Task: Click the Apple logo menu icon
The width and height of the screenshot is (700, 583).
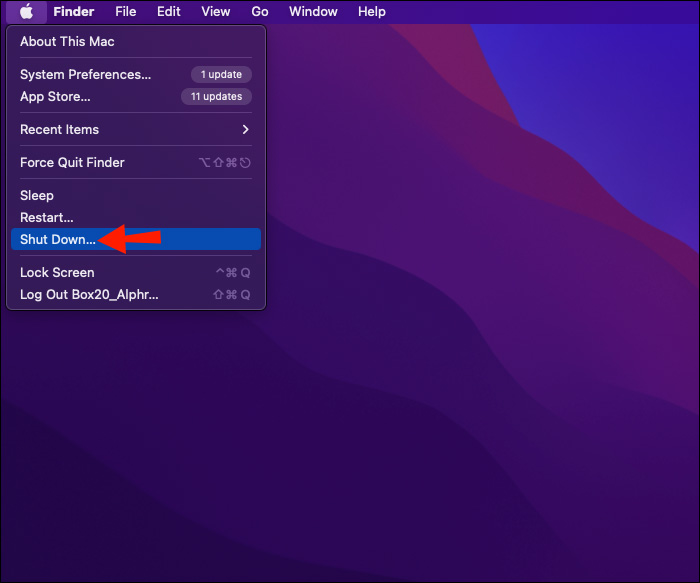Action: coord(26,12)
